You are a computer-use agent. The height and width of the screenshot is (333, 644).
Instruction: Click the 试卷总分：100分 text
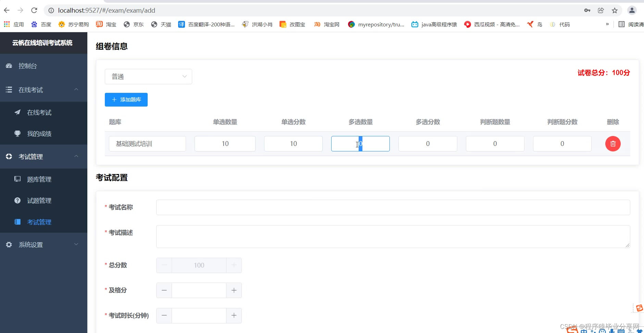click(604, 73)
